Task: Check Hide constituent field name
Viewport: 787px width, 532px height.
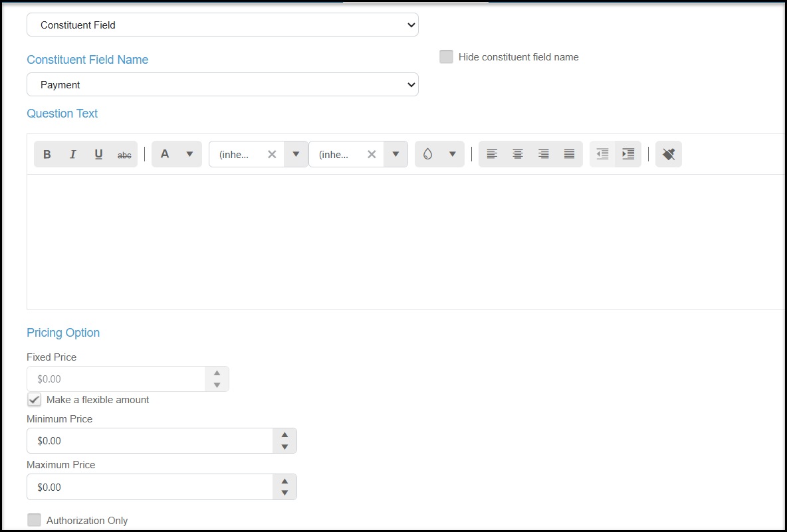Action: click(x=446, y=56)
